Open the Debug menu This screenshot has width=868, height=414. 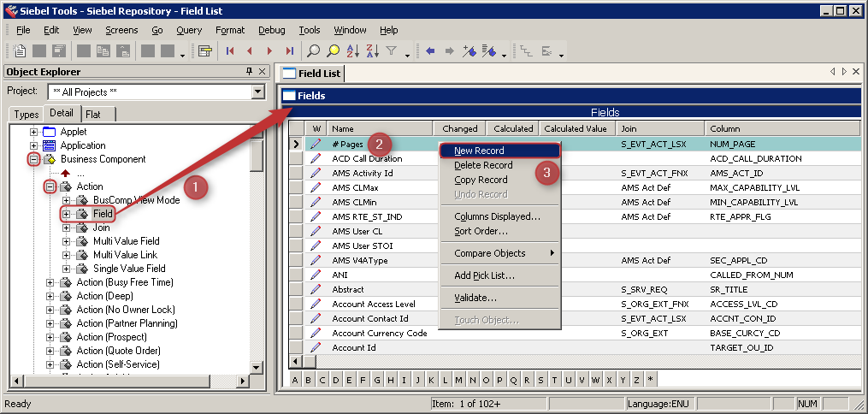tap(272, 30)
